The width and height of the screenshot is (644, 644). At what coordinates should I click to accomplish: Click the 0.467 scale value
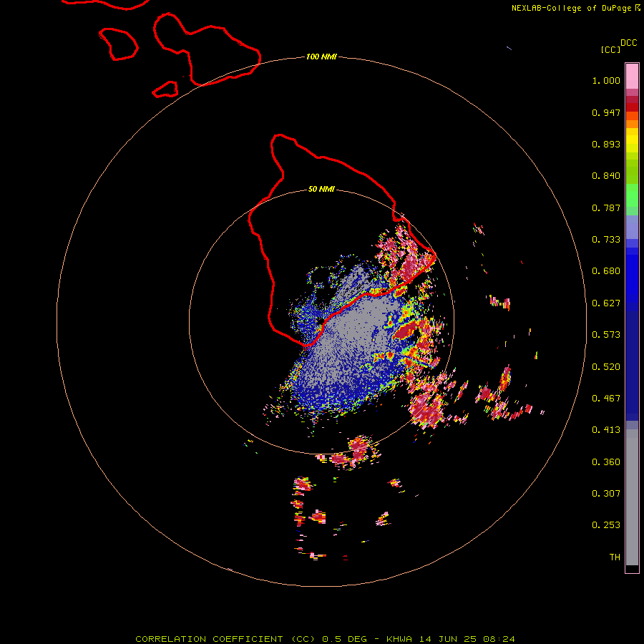(606, 399)
